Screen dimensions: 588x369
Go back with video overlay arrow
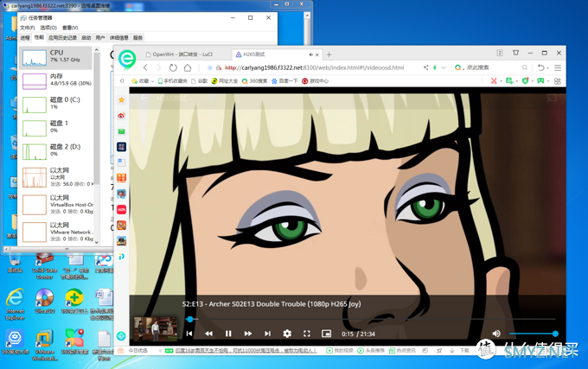tap(144, 99)
